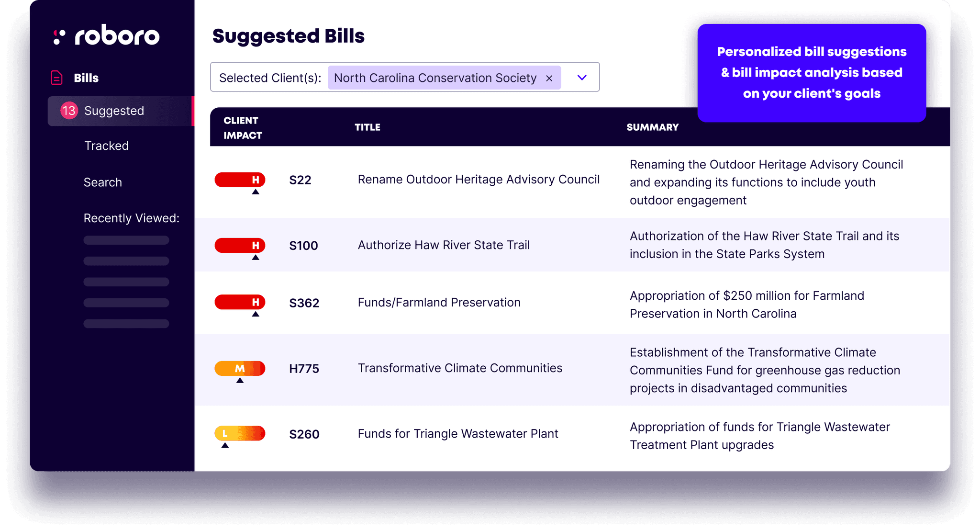This screenshot has width=980, height=531.
Task: Click the L impact badge for S260
Action: coord(240,433)
